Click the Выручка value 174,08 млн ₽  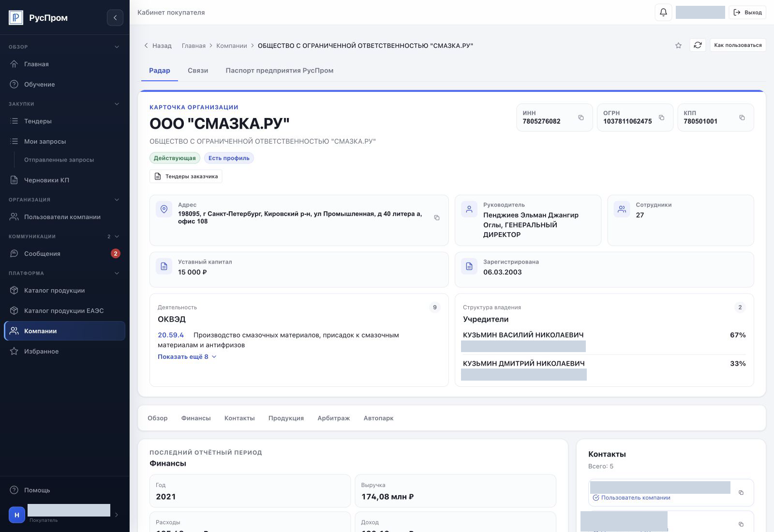coord(387,497)
